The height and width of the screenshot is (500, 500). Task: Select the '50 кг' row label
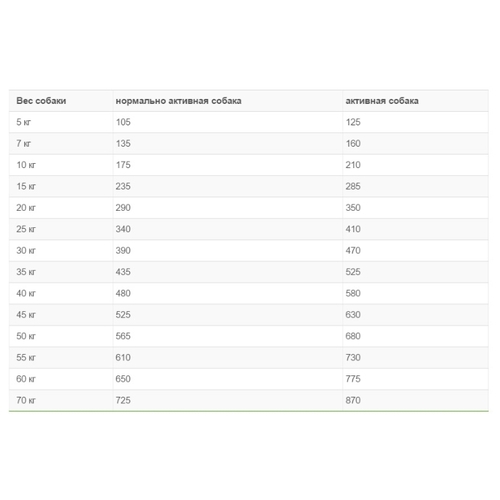[x=26, y=336]
